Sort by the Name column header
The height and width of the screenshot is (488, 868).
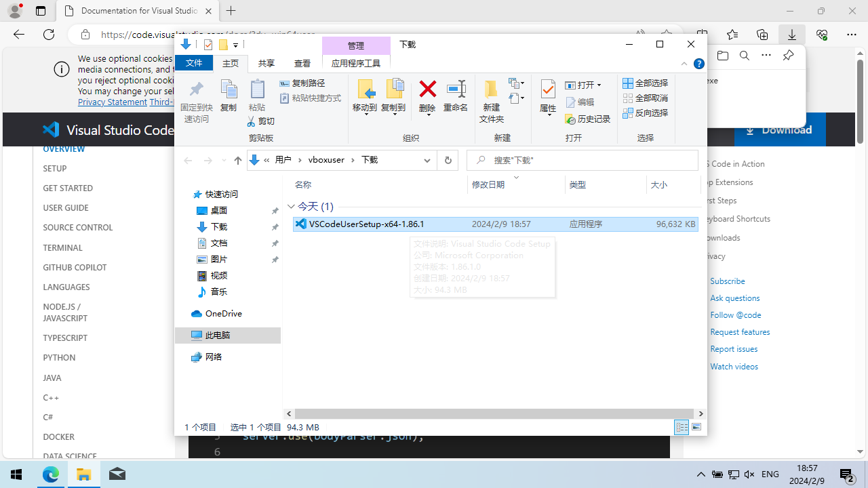pyautogui.click(x=378, y=184)
